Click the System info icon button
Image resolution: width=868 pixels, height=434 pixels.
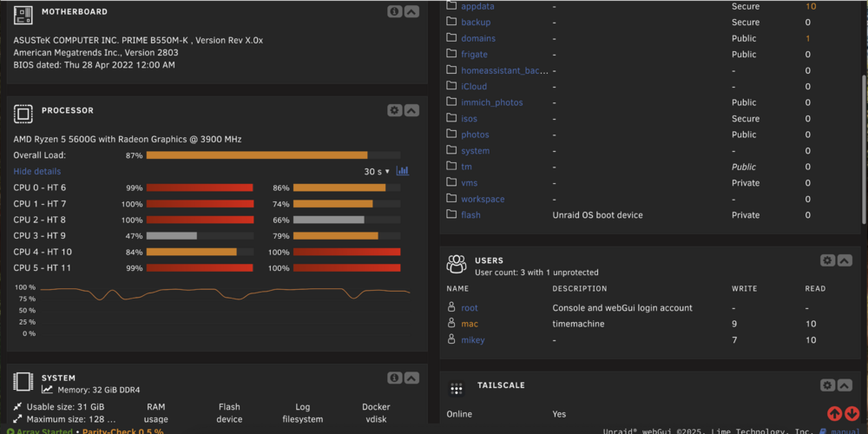[x=394, y=378]
